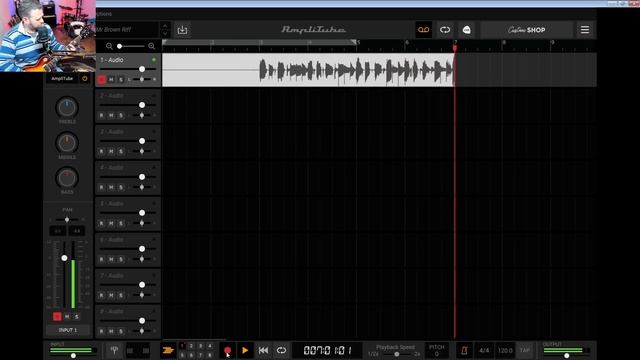
Task: Click the track 1 pan slider handle
Action: [142, 79]
